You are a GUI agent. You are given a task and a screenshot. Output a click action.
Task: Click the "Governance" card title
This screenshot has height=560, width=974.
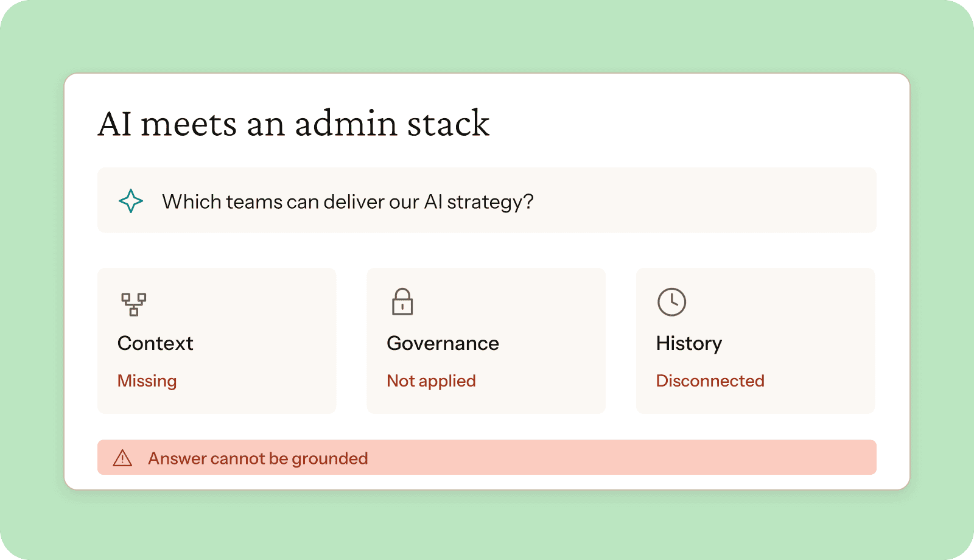click(443, 343)
